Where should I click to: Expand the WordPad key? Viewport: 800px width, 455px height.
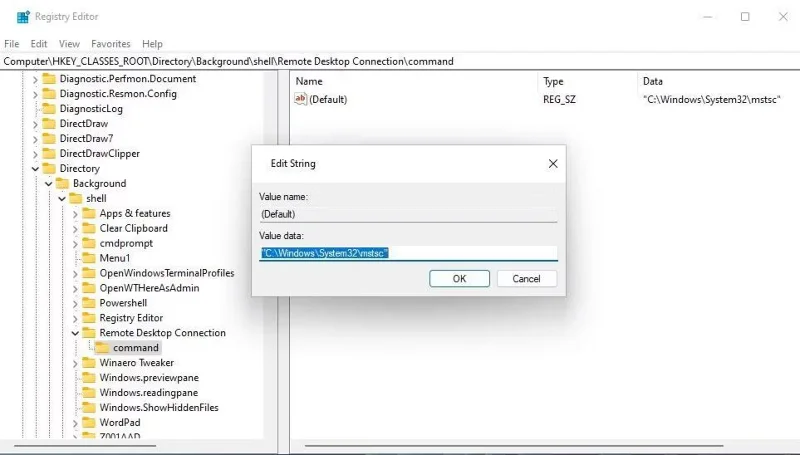[x=75, y=423]
